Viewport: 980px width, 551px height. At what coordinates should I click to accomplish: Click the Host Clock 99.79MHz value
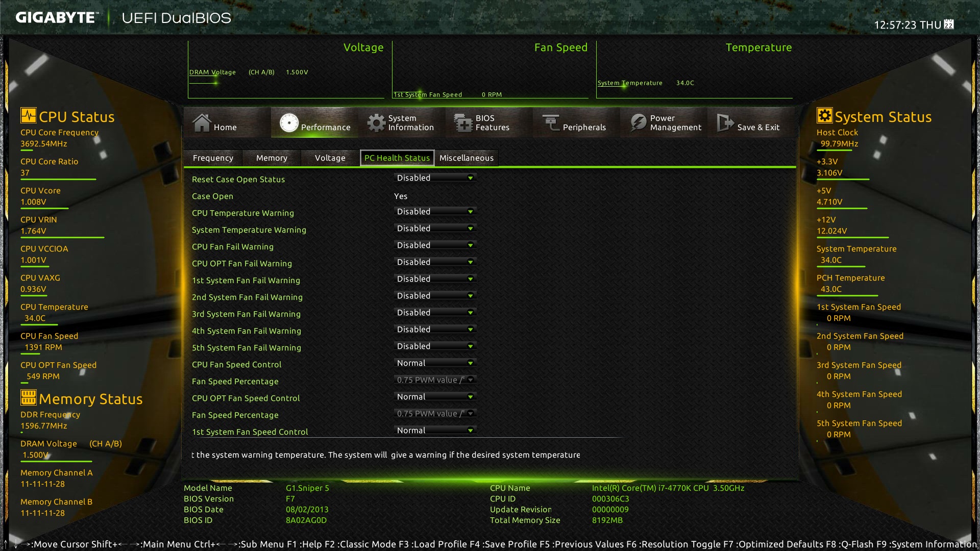pos(839,143)
